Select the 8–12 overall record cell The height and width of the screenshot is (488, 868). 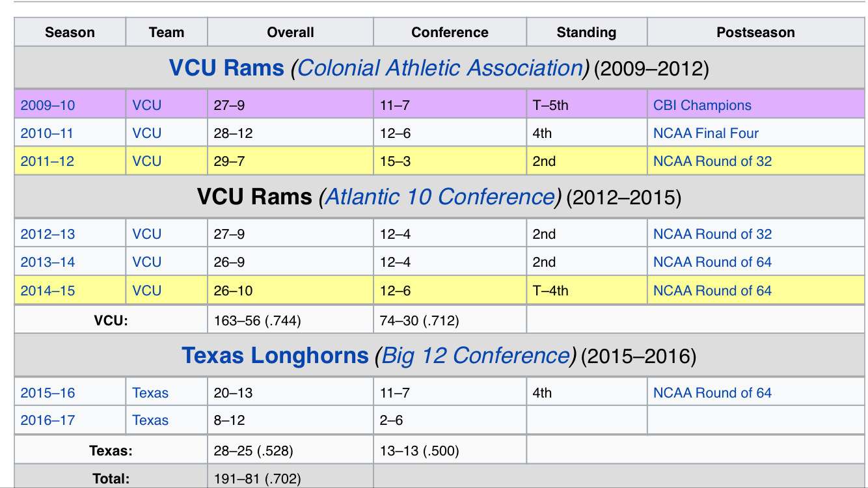[291, 420]
